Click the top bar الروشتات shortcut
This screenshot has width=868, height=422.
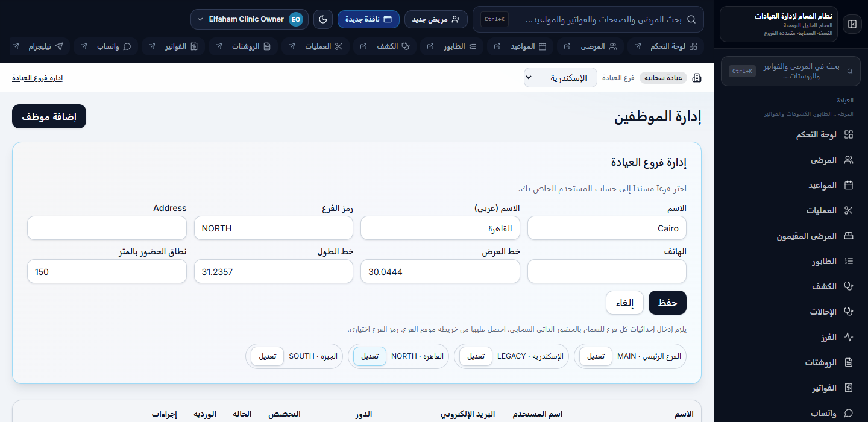[251, 46]
